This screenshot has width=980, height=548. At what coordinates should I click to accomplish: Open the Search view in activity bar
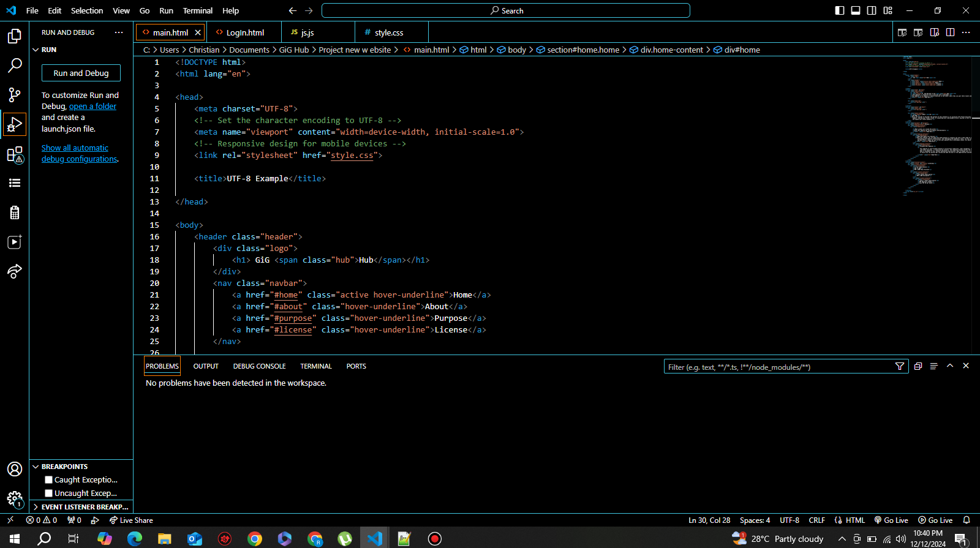tap(15, 66)
